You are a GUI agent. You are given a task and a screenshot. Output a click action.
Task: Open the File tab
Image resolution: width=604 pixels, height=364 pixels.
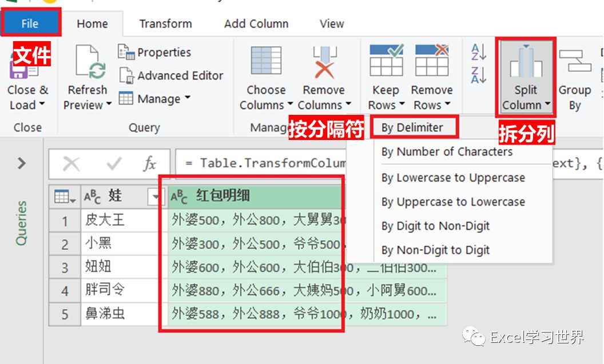coord(30,23)
